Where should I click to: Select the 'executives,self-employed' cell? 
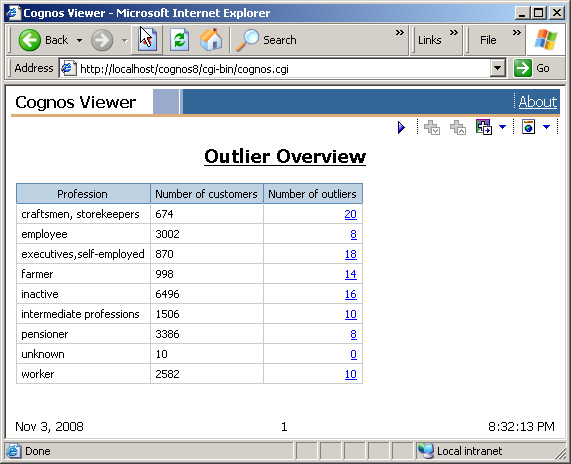click(x=83, y=254)
